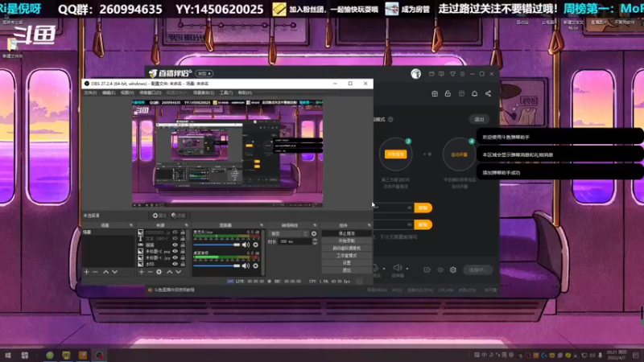The image size is (644, 362).
Task: Open the 视图(V) menu in OBS
Action: coord(127,93)
